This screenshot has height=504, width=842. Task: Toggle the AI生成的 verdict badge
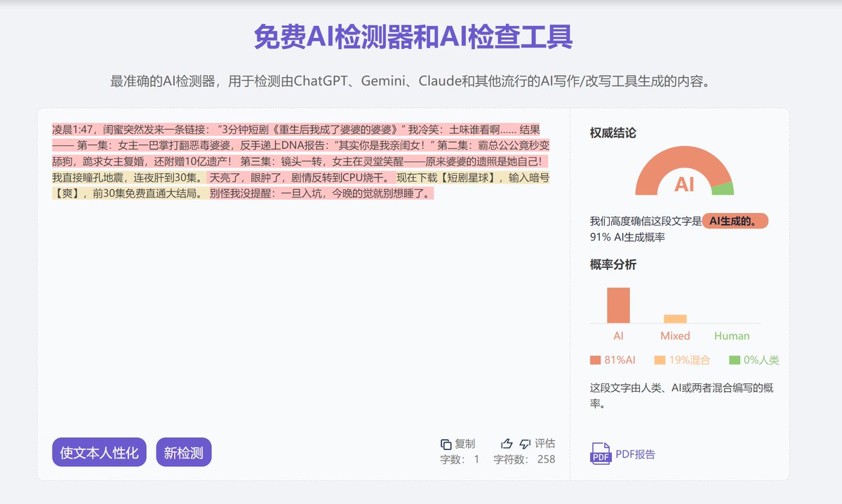click(735, 221)
